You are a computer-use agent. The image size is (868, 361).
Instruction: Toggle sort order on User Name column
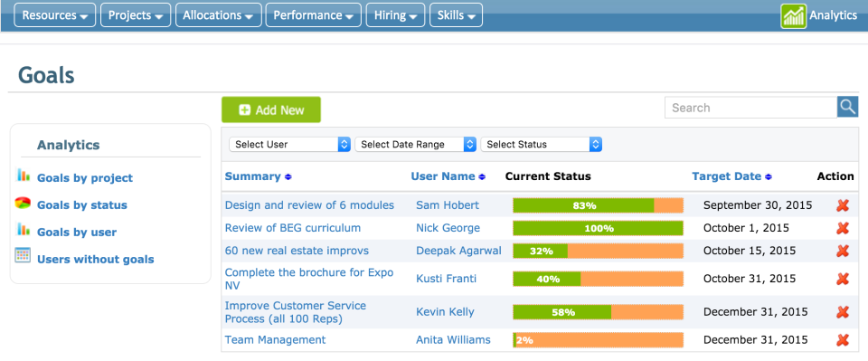click(482, 177)
